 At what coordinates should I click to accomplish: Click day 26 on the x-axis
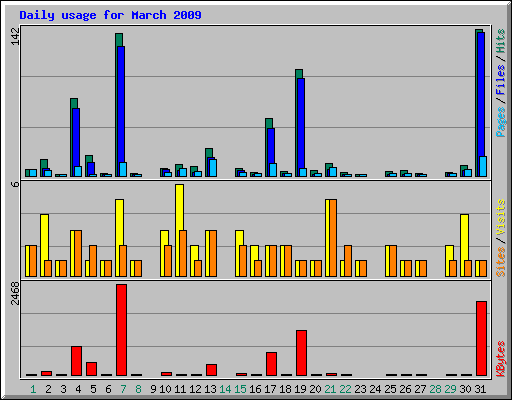pyautogui.click(x=405, y=389)
